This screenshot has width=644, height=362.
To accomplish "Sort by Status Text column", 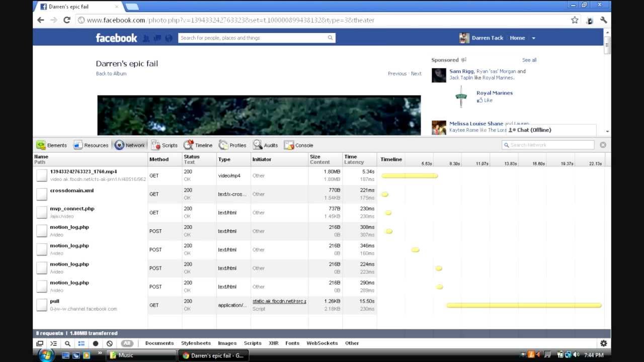I will tap(199, 159).
